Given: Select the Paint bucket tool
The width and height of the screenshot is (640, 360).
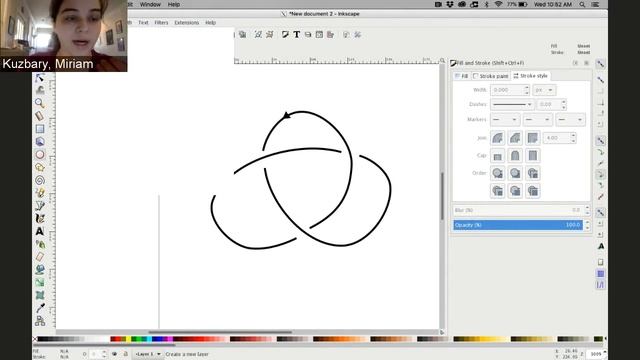Looking at the screenshot, I should pos(40,269).
